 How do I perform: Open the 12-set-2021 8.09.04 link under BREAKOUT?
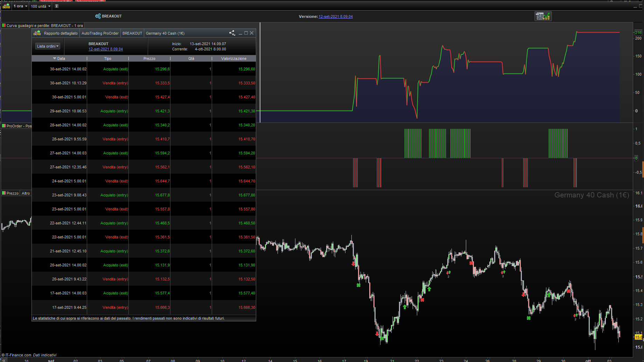[106, 49]
